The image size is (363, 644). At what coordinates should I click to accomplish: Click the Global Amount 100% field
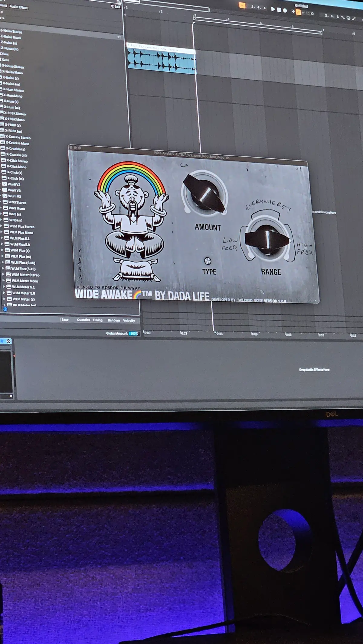[134, 334]
